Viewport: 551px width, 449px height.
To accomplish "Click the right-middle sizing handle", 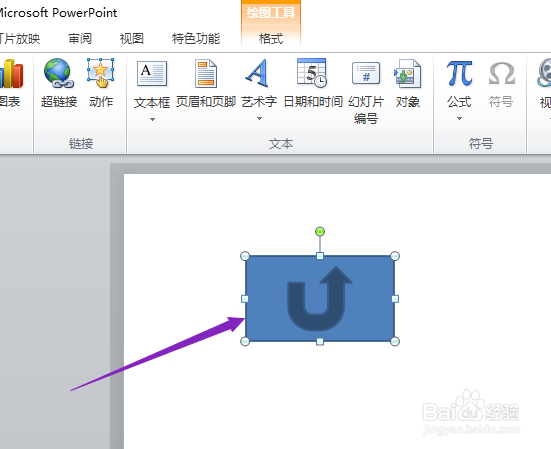I will [395, 299].
